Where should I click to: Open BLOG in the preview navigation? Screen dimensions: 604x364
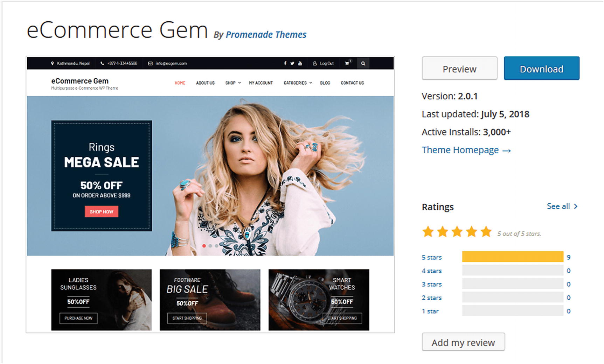(325, 83)
